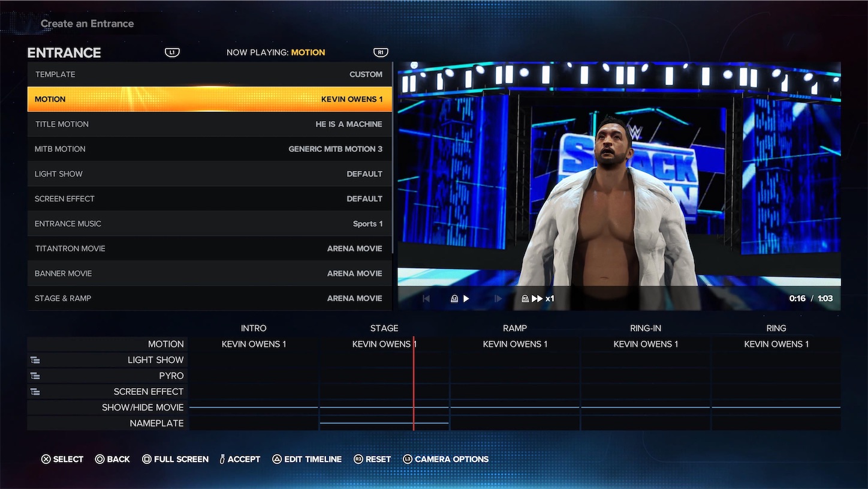Click the Create an Entrance title
868x489 pixels.
click(88, 24)
